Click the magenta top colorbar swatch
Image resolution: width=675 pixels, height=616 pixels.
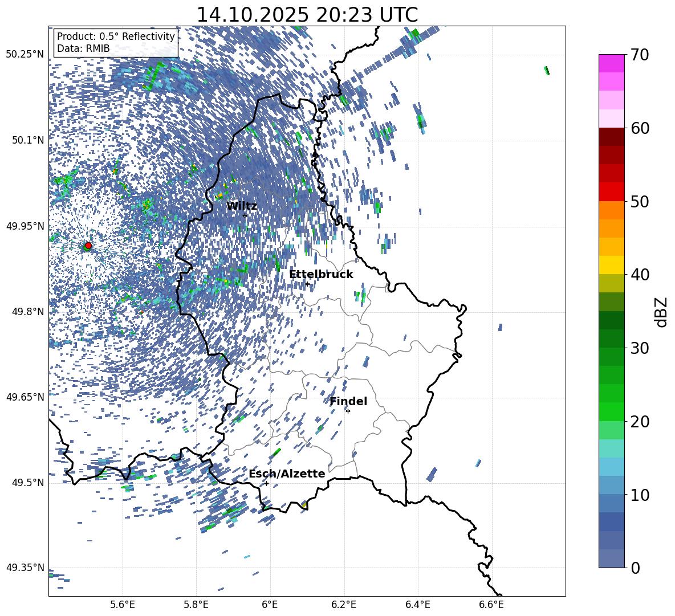point(611,63)
